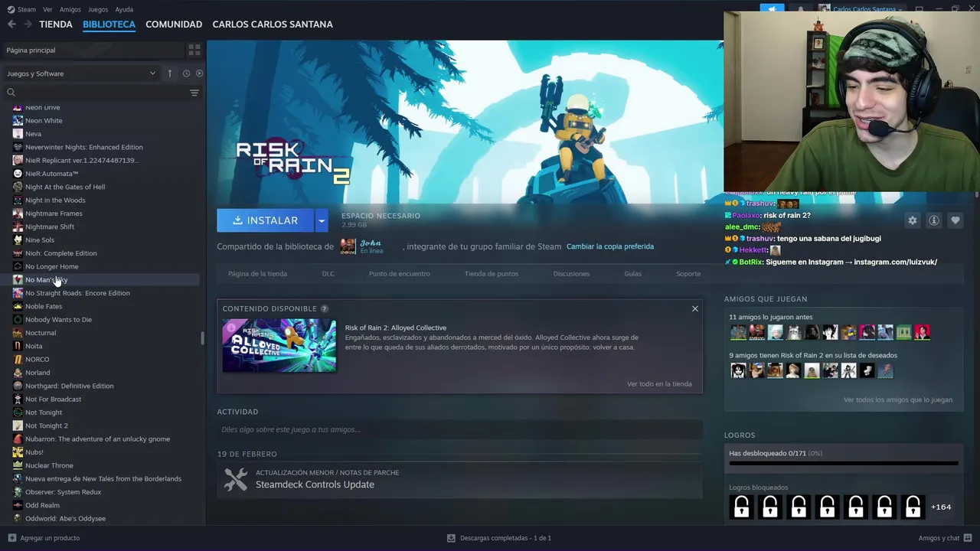980x551 pixels.
Task: Open game info icon
Action: click(933, 220)
